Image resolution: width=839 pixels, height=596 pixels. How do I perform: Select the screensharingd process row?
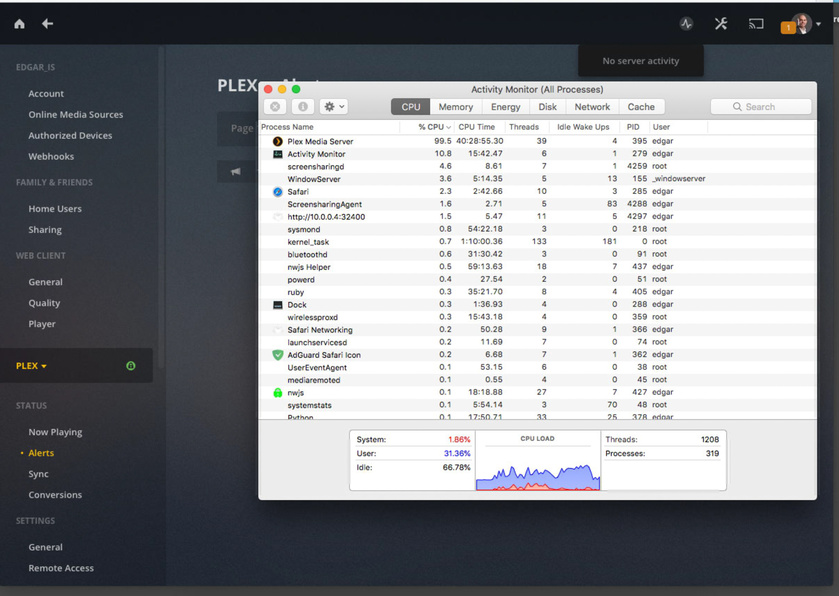[x=537, y=166]
